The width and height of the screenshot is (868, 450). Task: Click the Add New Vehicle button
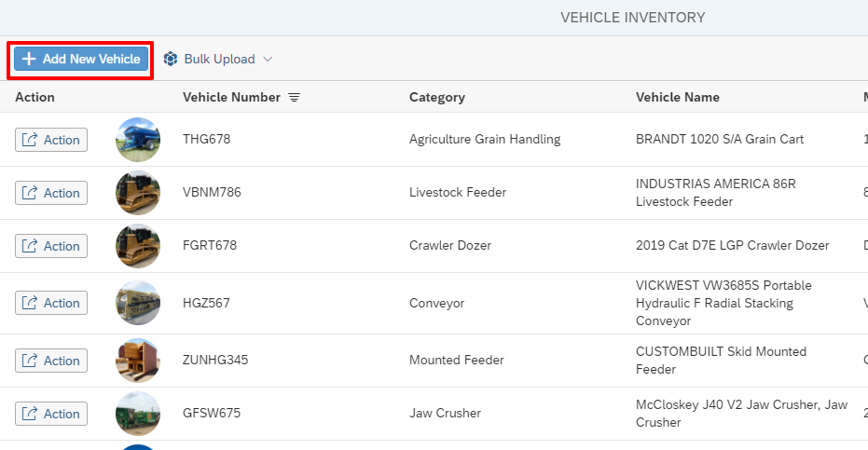81,59
